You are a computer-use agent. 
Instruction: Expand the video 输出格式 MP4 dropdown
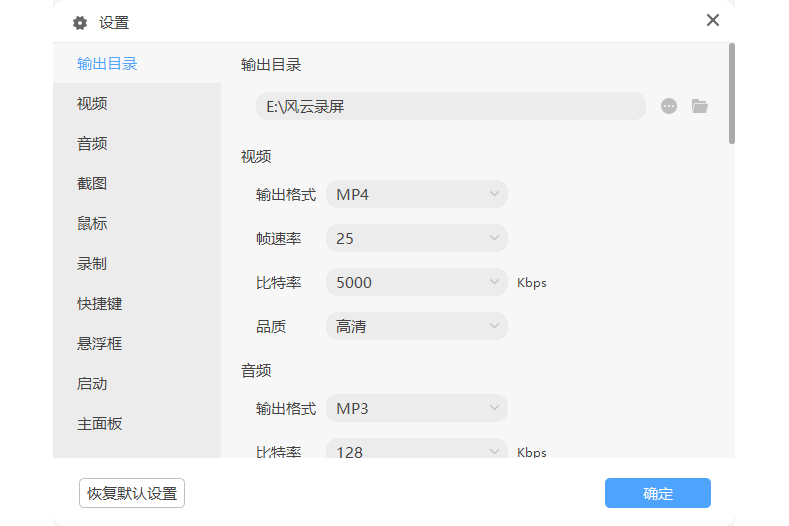pos(417,194)
